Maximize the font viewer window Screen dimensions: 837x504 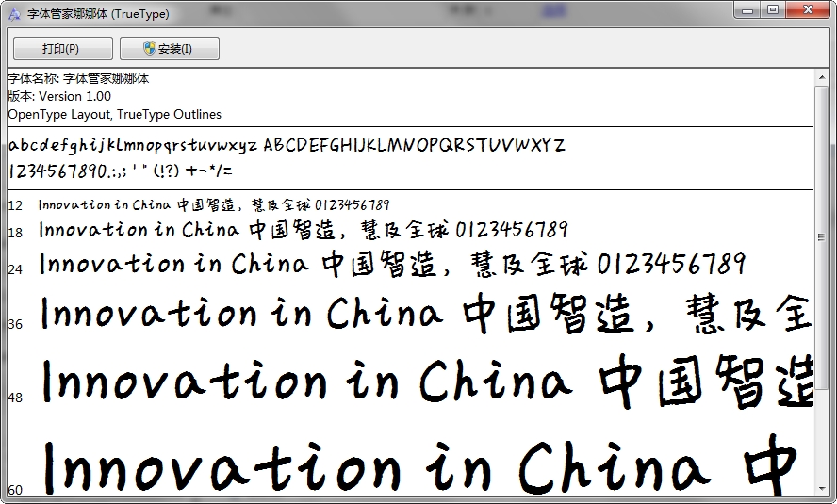(772, 10)
